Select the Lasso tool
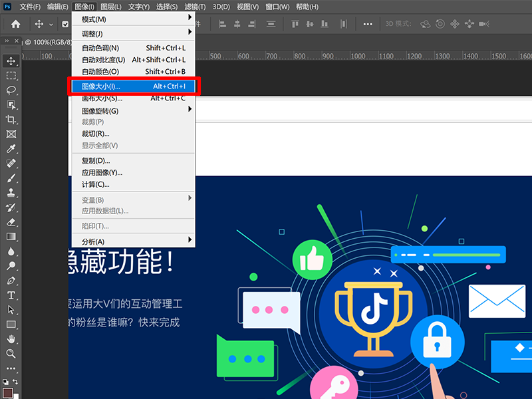The width and height of the screenshot is (532, 399). point(11,90)
